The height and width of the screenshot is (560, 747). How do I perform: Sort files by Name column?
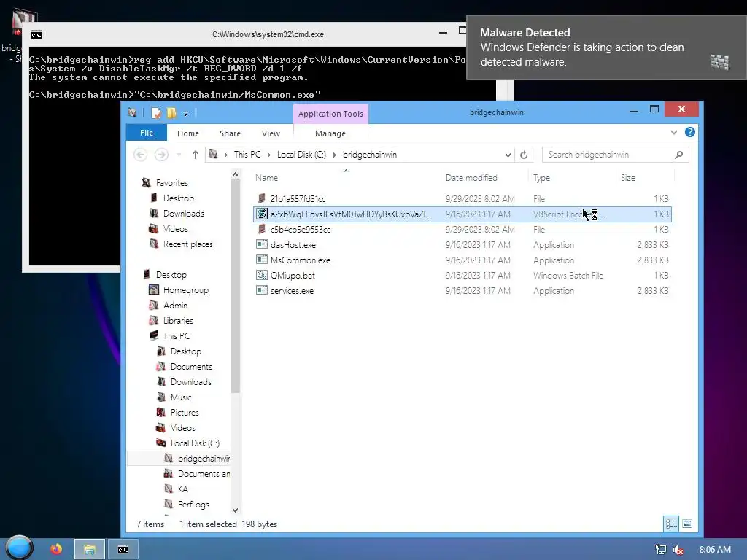[266, 178]
